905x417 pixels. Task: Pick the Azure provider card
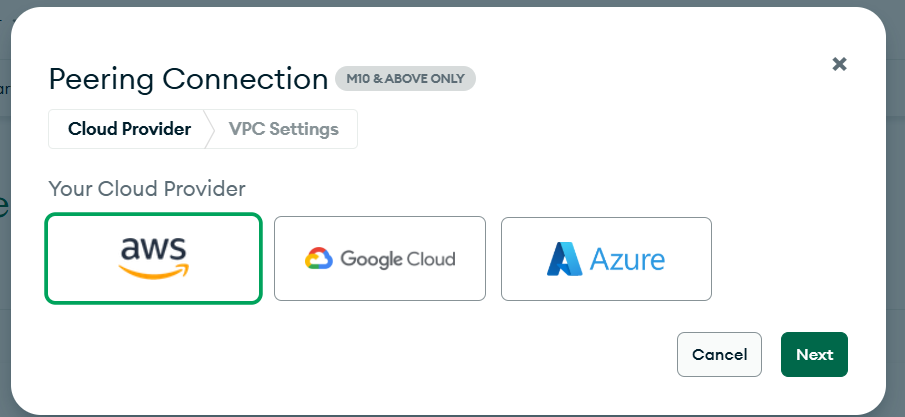pyautogui.click(x=606, y=259)
